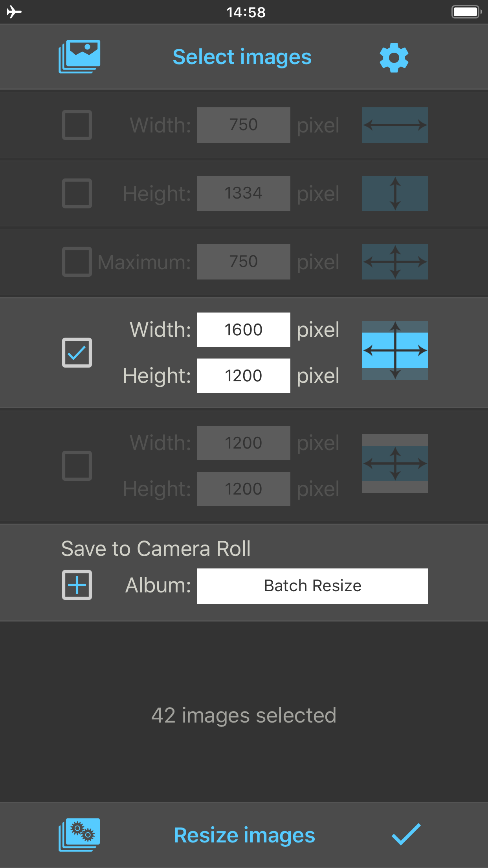Tap the highlighted 1600x1200 fit icon
Viewport: 488px width, 868px height.
pyautogui.click(x=395, y=350)
